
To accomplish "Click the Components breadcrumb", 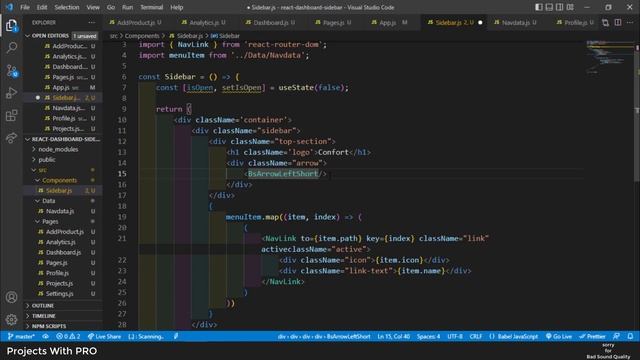I will [142, 36].
